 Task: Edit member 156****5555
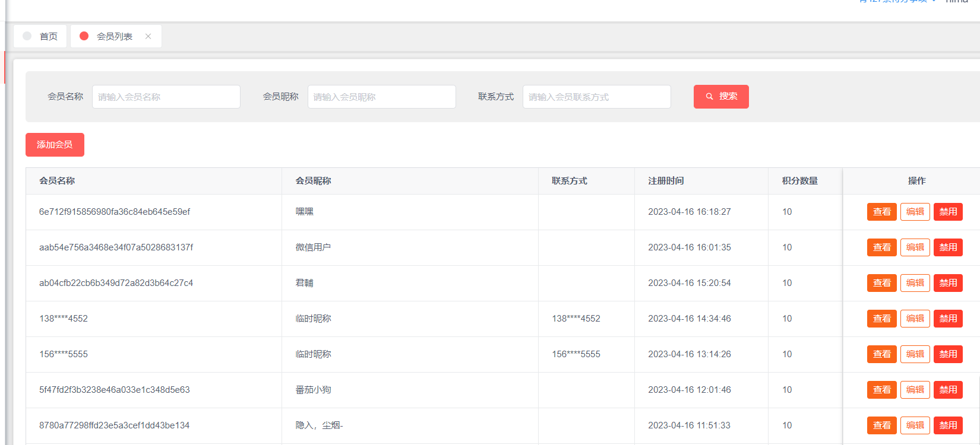coord(915,354)
